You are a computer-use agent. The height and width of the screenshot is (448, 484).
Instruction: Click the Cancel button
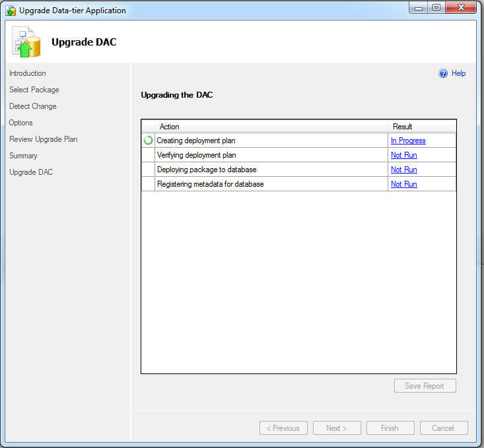pyautogui.click(x=444, y=428)
